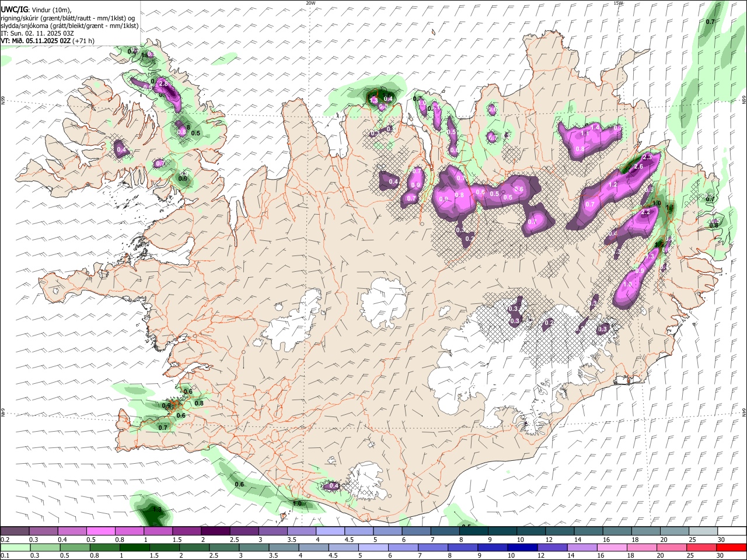747x560 pixels.
Task: Click the '15W' longitude label at the top
Action: (x=619, y=3)
